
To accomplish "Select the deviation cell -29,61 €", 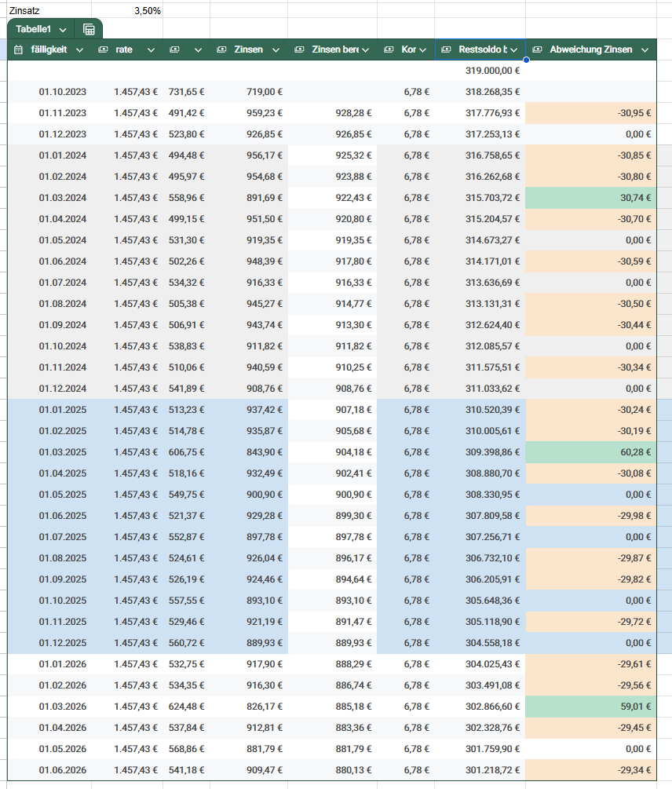I will click(x=591, y=663).
